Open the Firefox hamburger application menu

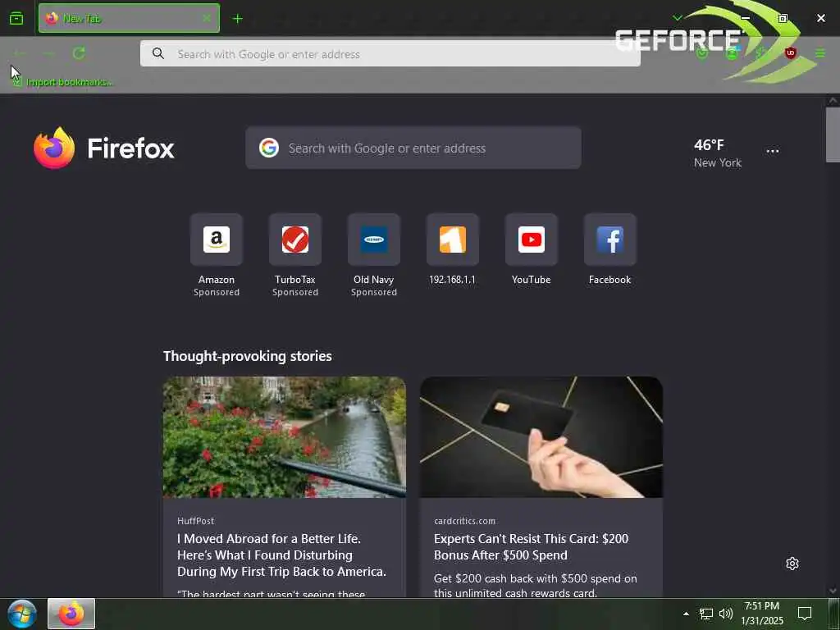pyautogui.click(x=820, y=53)
